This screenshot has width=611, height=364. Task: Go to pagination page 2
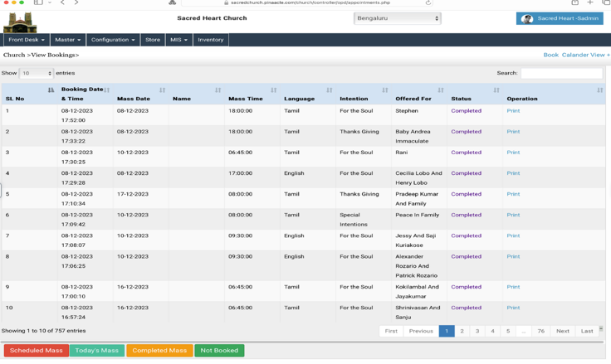pos(462,332)
